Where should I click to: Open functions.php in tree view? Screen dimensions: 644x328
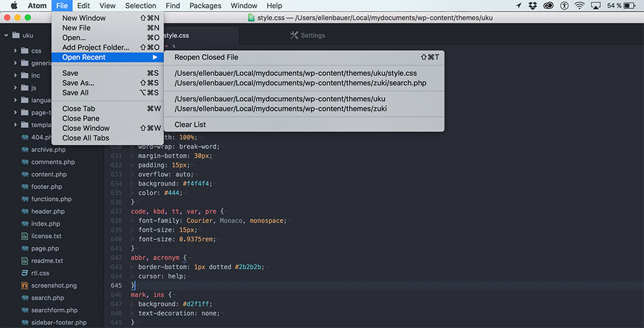pos(52,199)
